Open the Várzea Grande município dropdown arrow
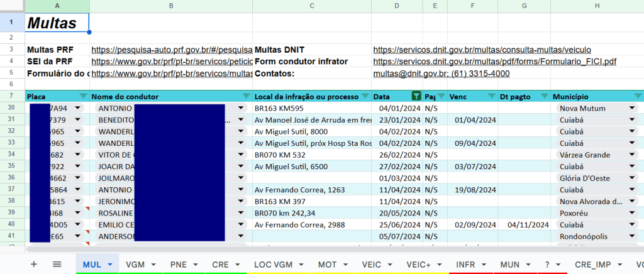 pyautogui.click(x=631, y=155)
